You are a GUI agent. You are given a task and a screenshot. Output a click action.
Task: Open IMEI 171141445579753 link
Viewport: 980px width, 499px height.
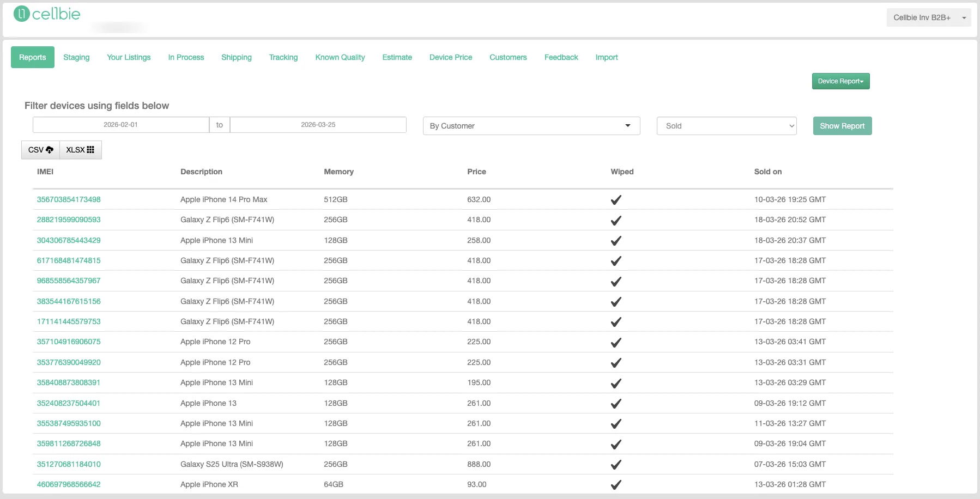(69, 321)
